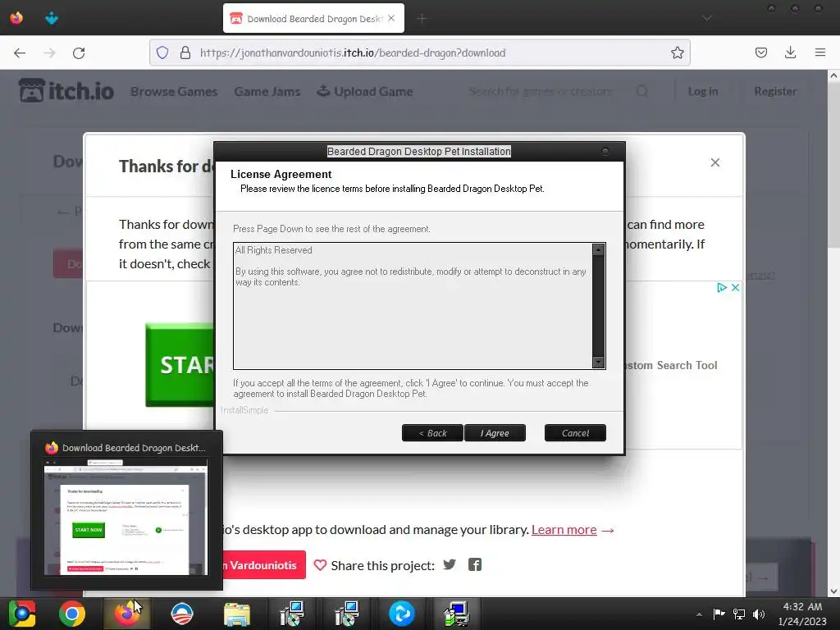Viewport: 840px width, 630px height.
Task: Reload the current page
Action: 79,52
